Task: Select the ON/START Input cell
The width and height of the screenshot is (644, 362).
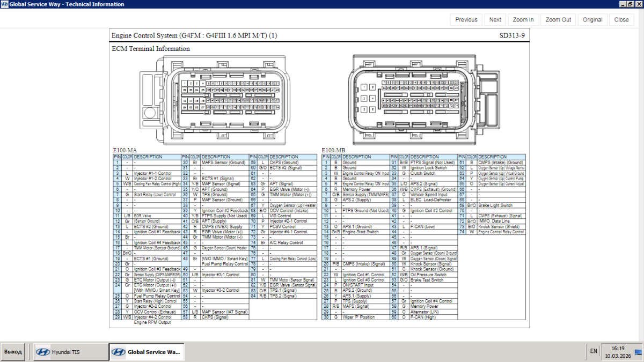Action: 366,285
